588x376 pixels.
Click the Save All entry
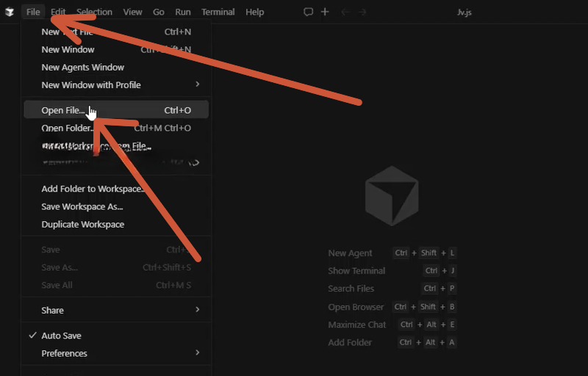pyautogui.click(x=116, y=286)
